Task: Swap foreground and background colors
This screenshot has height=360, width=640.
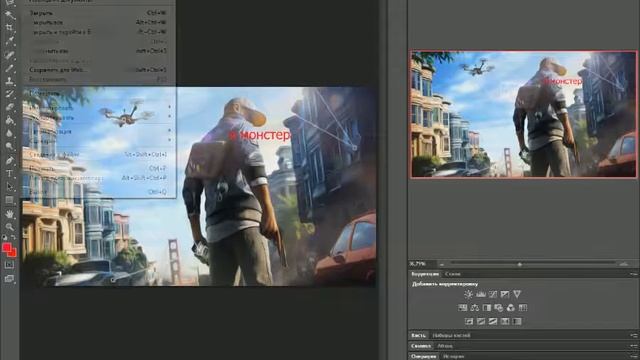Action: (x=13, y=238)
